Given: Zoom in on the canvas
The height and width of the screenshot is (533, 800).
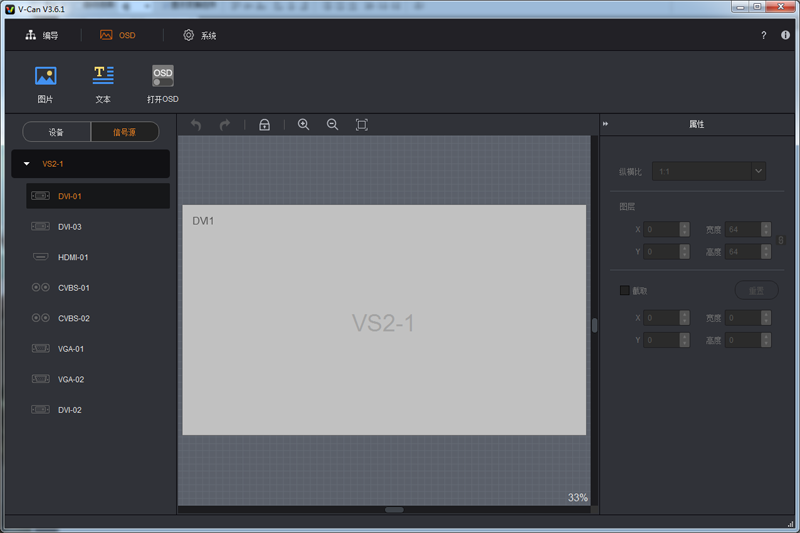Looking at the screenshot, I should tap(303, 125).
